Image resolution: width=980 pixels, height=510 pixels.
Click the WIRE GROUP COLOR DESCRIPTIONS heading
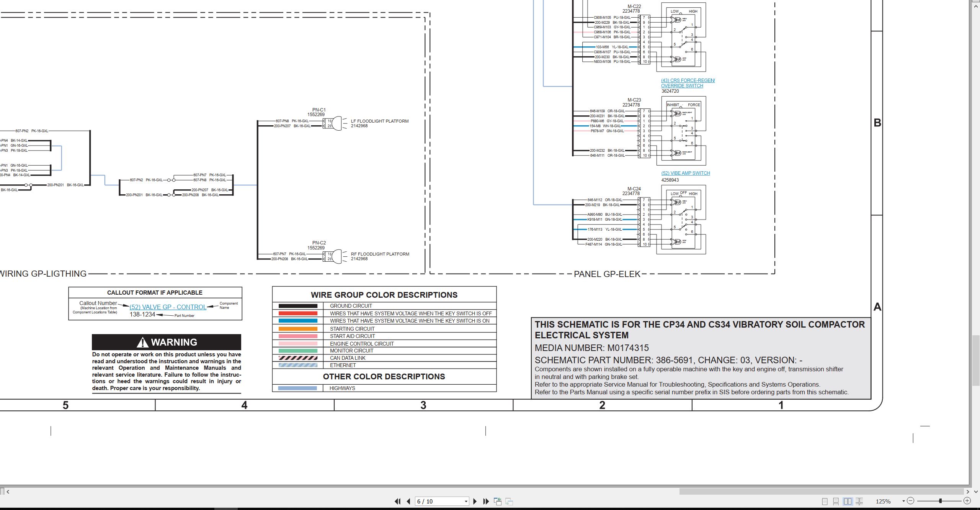tap(384, 295)
